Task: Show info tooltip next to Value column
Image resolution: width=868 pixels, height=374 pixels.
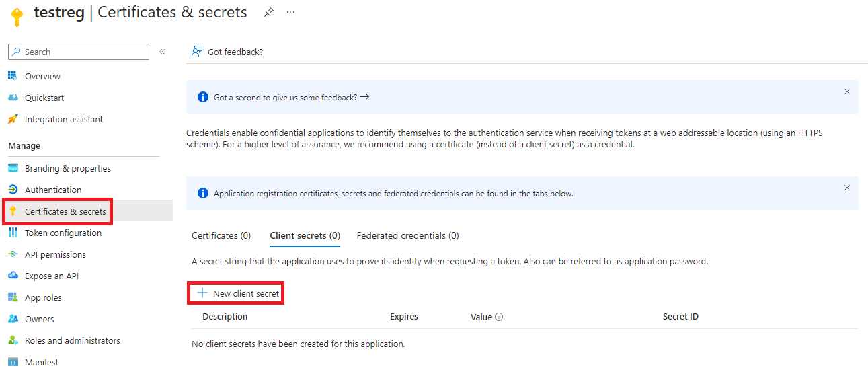Action: [499, 317]
